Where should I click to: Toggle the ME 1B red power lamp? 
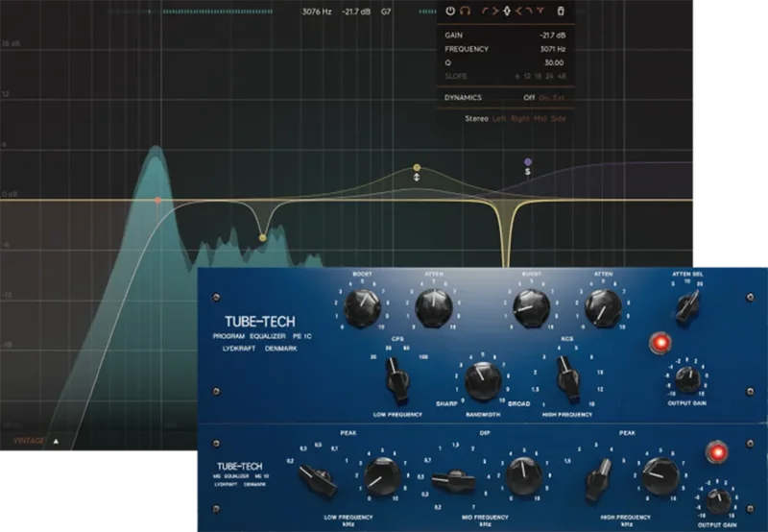click(x=716, y=452)
